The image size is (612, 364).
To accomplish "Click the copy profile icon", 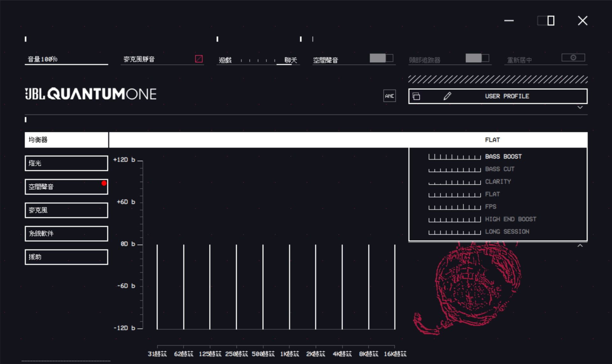I will point(416,96).
